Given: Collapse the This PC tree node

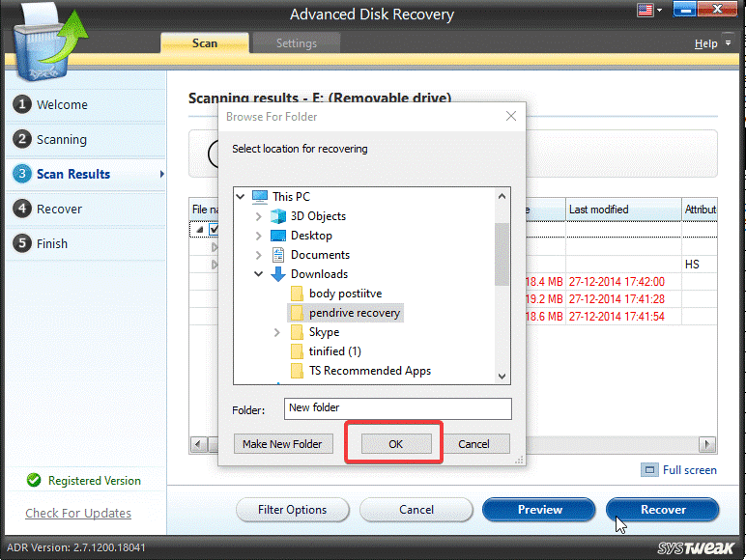Looking at the screenshot, I should coord(241,196).
